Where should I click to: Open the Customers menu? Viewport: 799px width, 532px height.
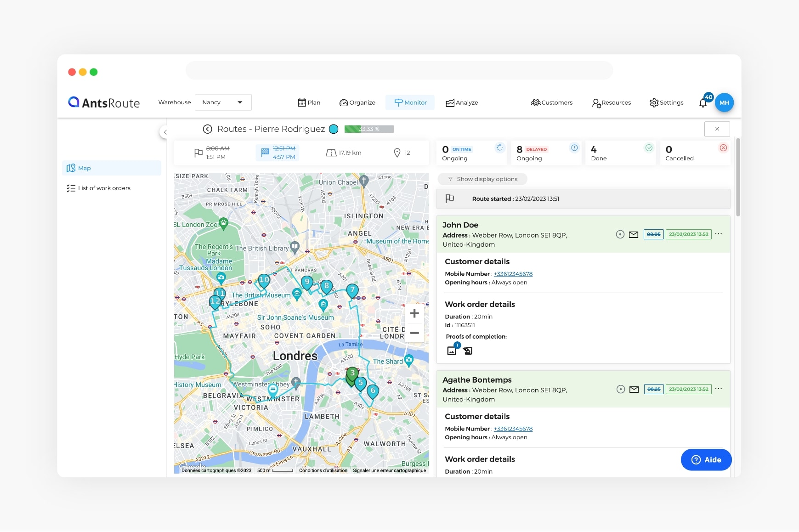pyautogui.click(x=551, y=102)
